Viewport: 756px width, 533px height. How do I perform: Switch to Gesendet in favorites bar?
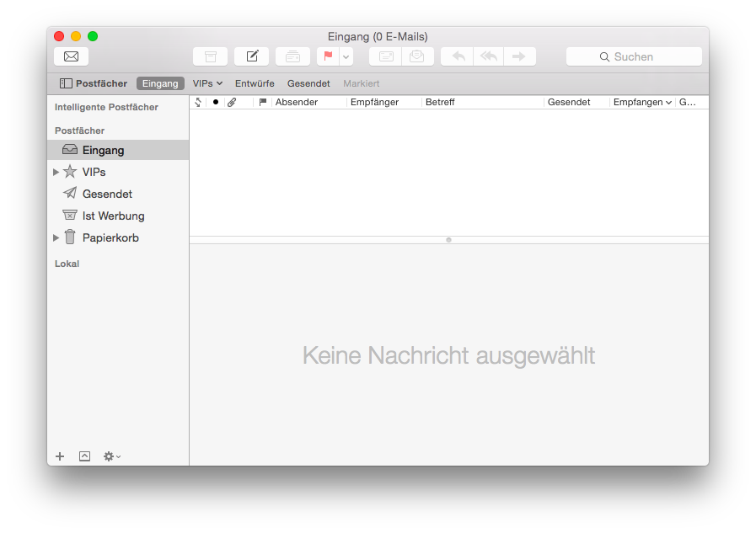(x=308, y=83)
